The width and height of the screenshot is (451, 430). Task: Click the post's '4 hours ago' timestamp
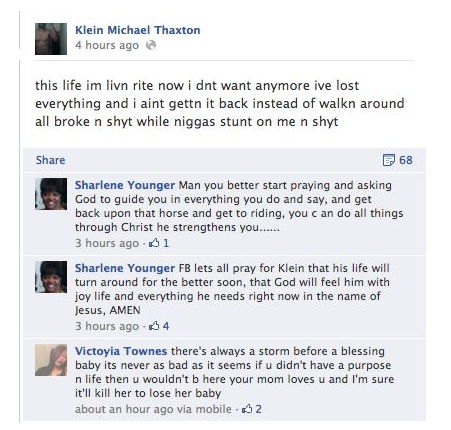click(x=107, y=45)
